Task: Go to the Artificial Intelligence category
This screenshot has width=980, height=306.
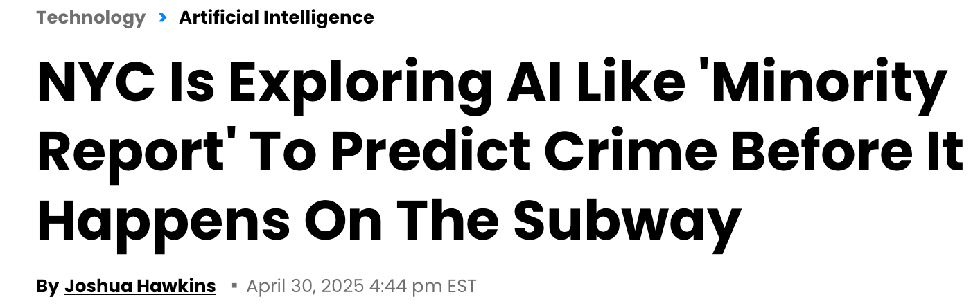Action: pyautogui.click(x=277, y=18)
